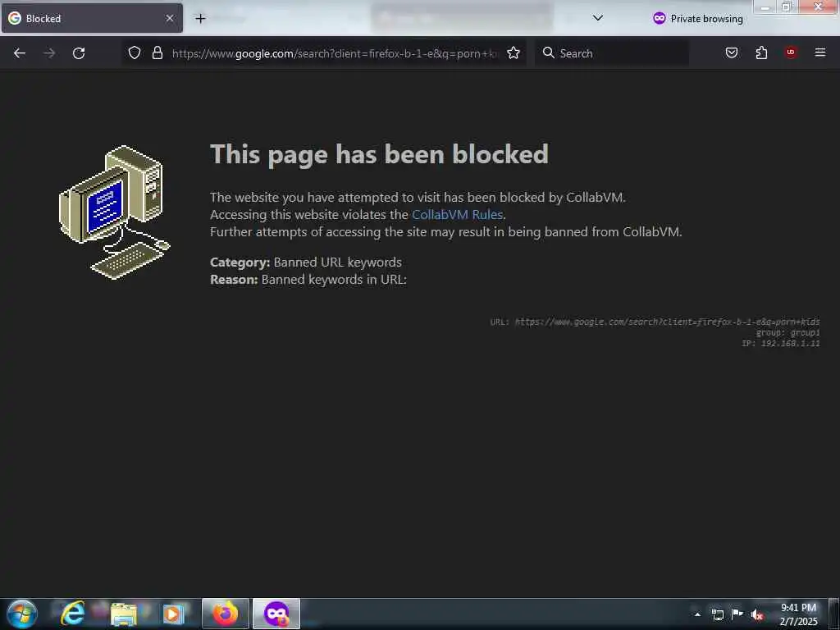Open the Action Center flag icon
The image size is (840, 630).
point(737,614)
